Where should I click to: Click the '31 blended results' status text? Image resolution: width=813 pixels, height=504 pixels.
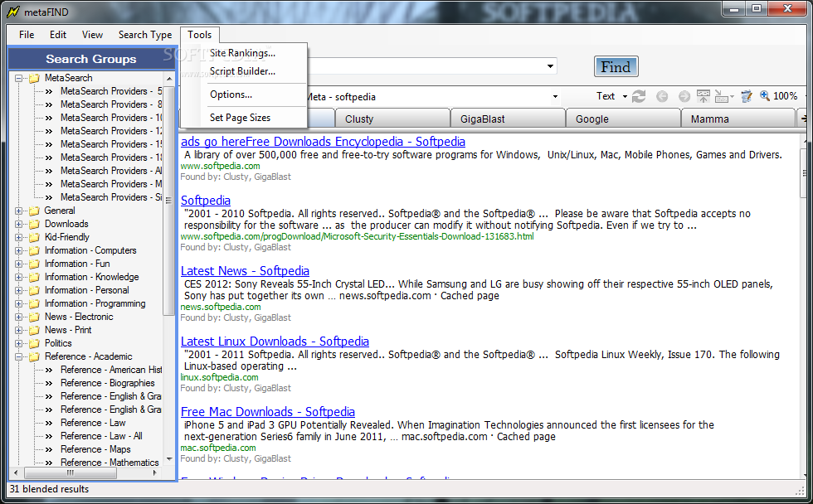[x=49, y=489]
